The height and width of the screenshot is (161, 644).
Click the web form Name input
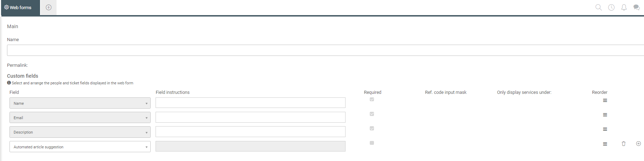pos(326,50)
